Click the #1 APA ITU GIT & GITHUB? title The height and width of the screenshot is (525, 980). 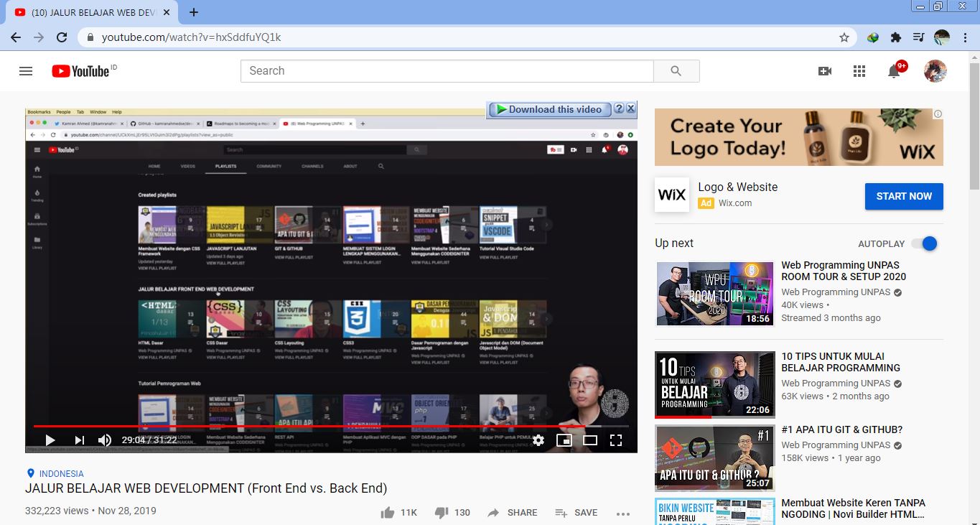[x=842, y=429]
